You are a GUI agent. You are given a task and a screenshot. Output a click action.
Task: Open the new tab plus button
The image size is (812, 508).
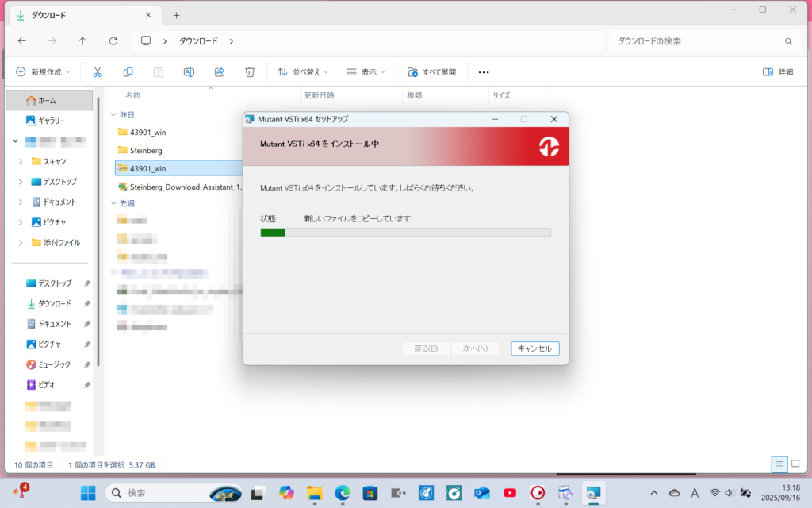[176, 15]
